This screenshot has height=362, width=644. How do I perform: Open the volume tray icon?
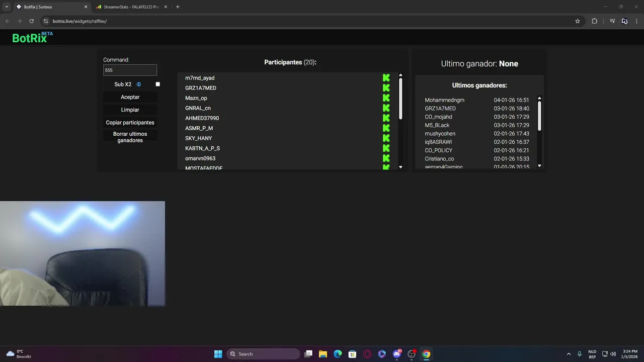[613, 354]
